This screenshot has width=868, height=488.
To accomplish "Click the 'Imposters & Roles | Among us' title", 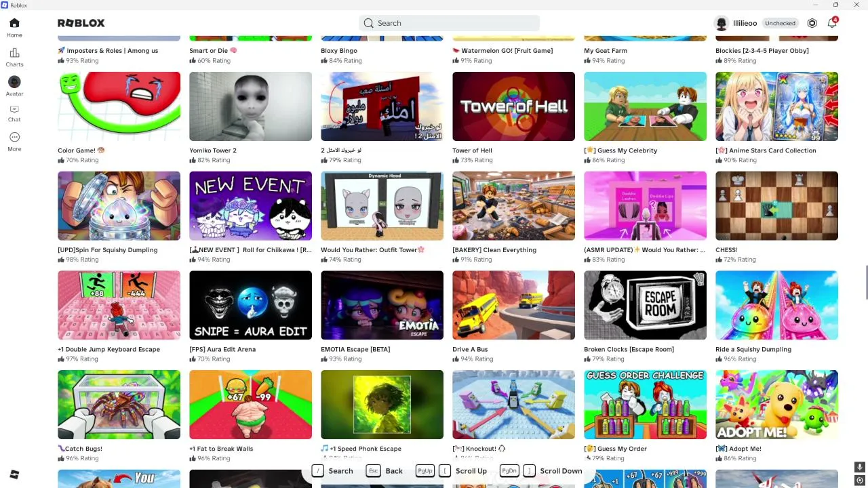I will [x=108, y=51].
